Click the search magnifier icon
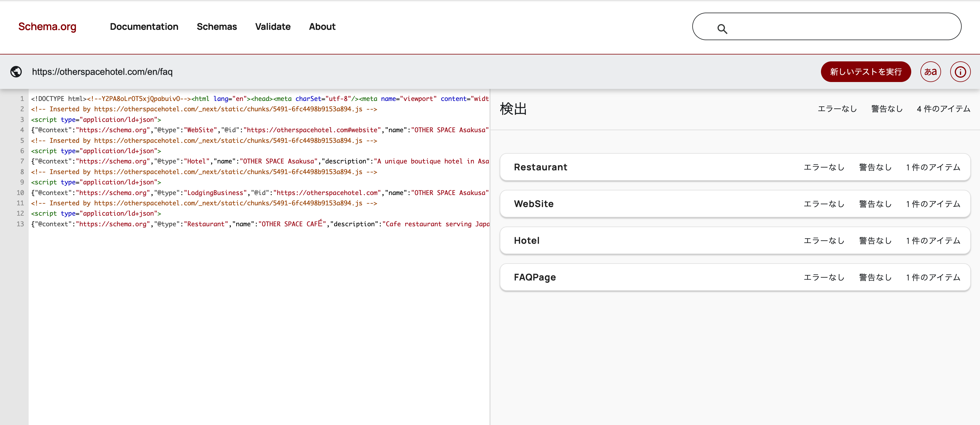980x425 pixels. [x=722, y=29]
